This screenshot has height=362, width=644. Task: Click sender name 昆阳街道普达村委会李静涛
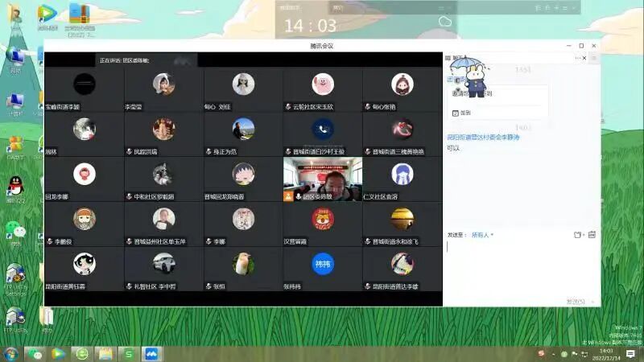pos(483,137)
